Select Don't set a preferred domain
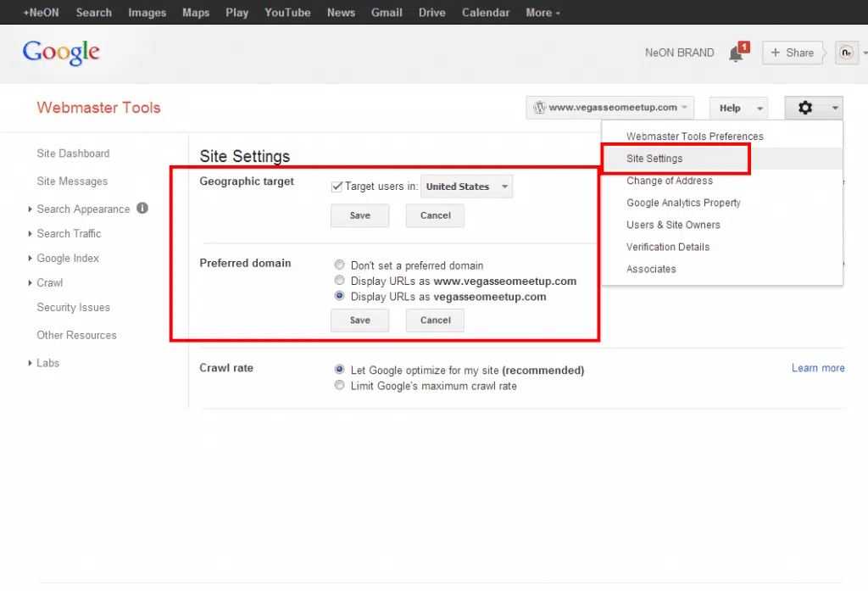The width and height of the screenshot is (868, 591). click(x=339, y=265)
